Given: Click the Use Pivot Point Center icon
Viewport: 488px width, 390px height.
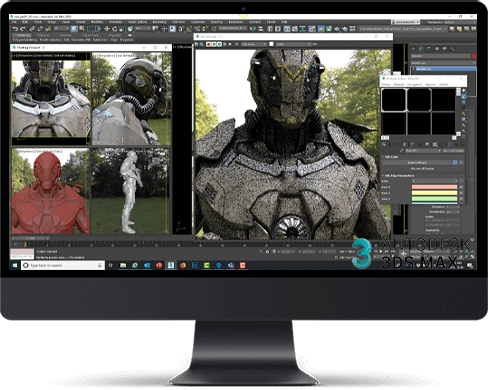Looking at the screenshot, I should click(x=155, y=29).
